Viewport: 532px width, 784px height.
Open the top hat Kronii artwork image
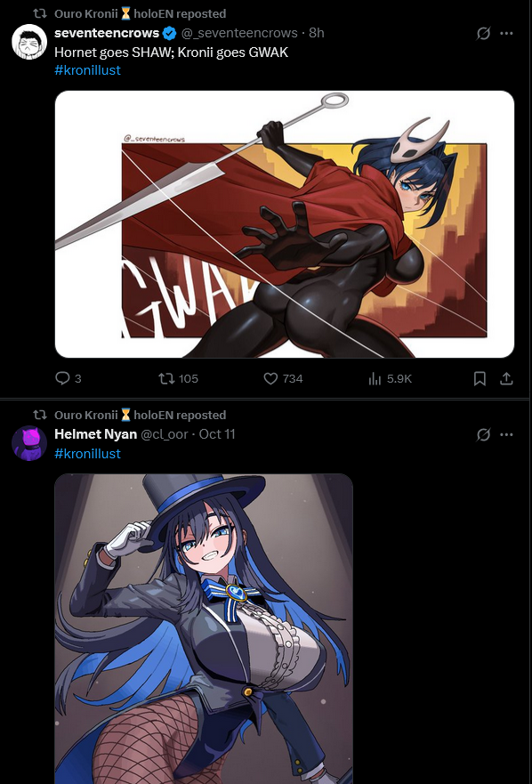[x=204, y=628]
